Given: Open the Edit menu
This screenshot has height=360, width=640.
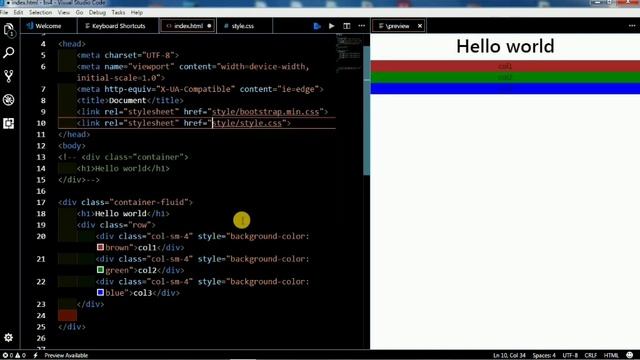Looking at the screenshot, I should click(x=18, y=13).
